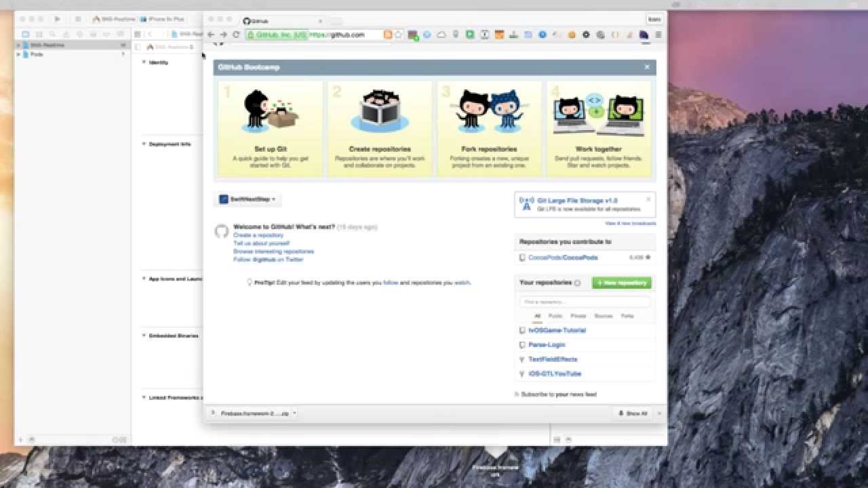Collapse the Deployment Info section in Xcode
This screenshot has width=868, height=488.
144,144
